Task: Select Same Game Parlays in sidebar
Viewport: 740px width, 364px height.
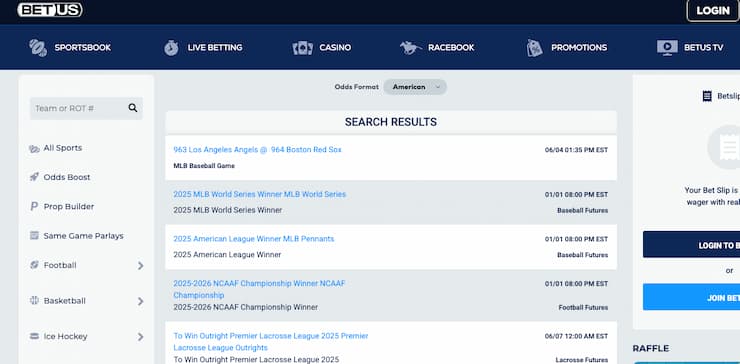Action: 84,236
